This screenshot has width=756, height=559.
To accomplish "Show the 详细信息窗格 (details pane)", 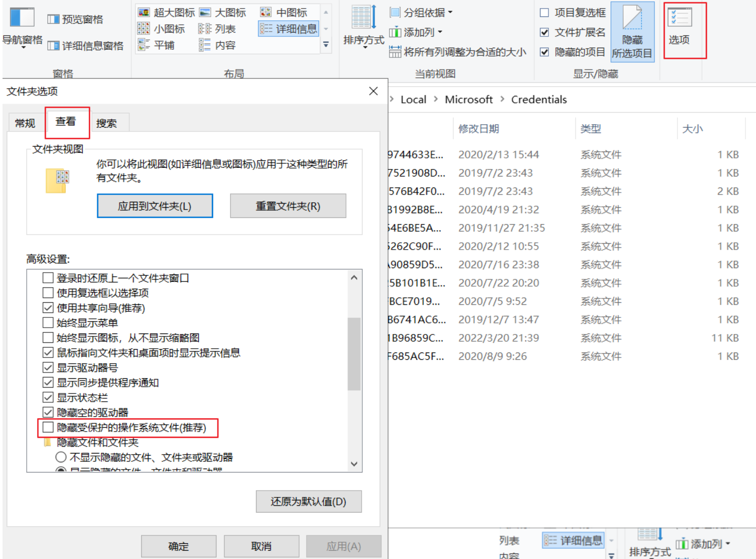I will (x=86, y=46).
